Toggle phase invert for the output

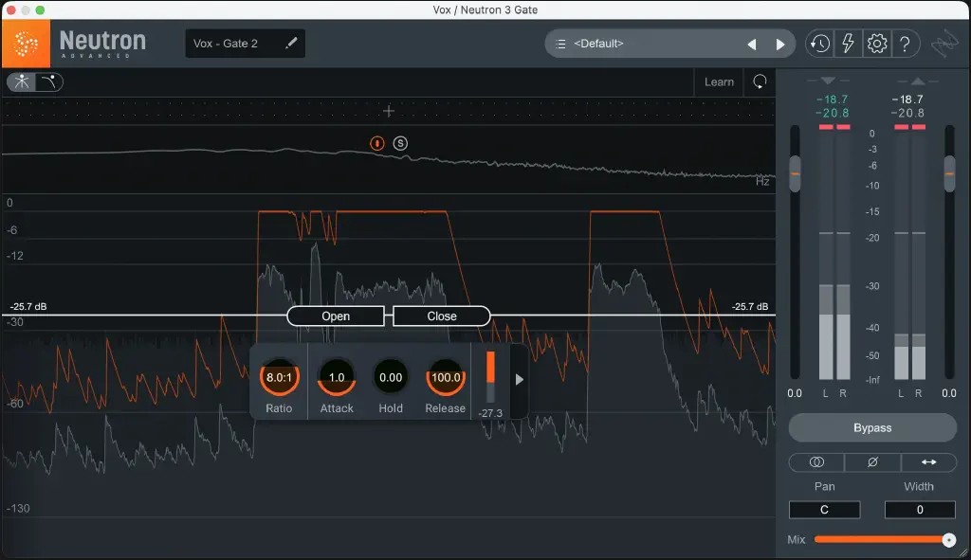point(871,462)
